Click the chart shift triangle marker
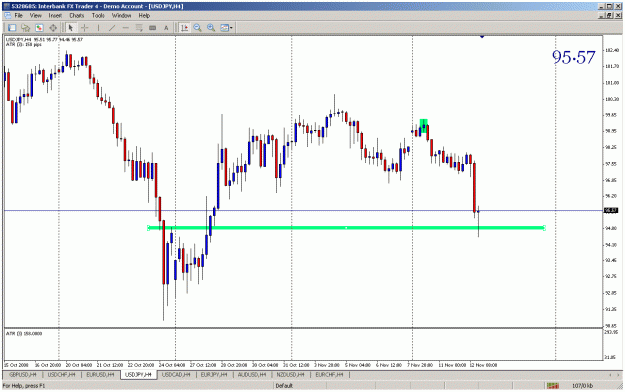625x392 pixels. [x=482, y=37]
